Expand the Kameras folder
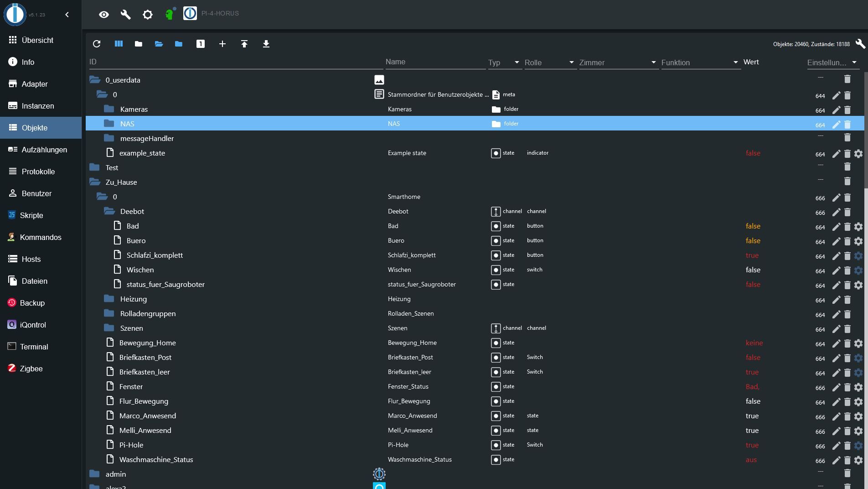 (109, 109)
